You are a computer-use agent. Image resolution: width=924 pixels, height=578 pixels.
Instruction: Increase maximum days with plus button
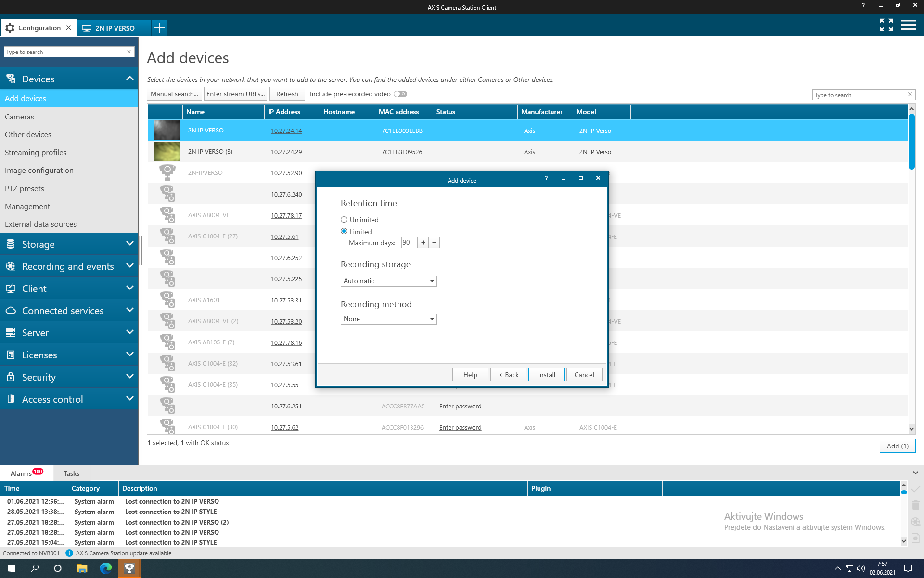click(x=423, y=242)
